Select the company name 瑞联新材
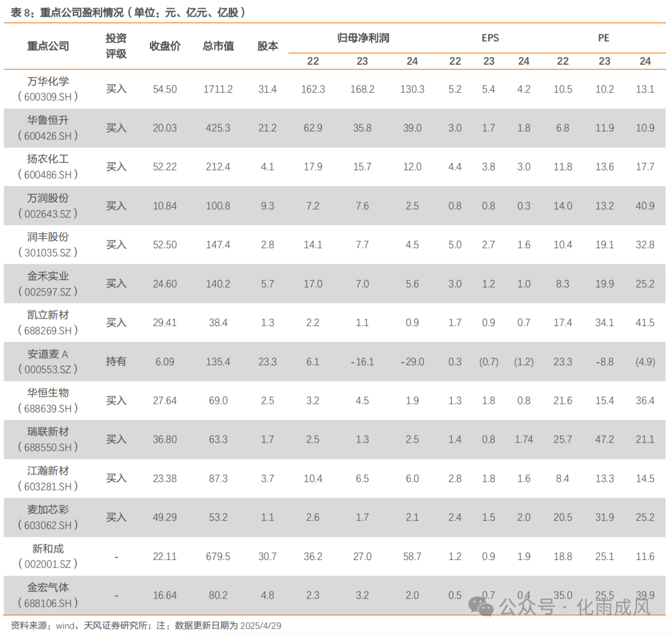This screenshot has height=634, width=672. point(48,432)
